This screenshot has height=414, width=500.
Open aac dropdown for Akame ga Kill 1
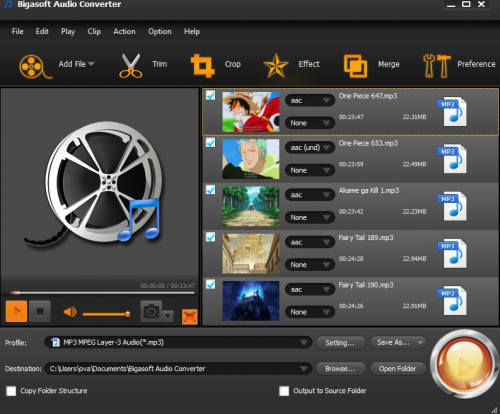pos(310,195)
